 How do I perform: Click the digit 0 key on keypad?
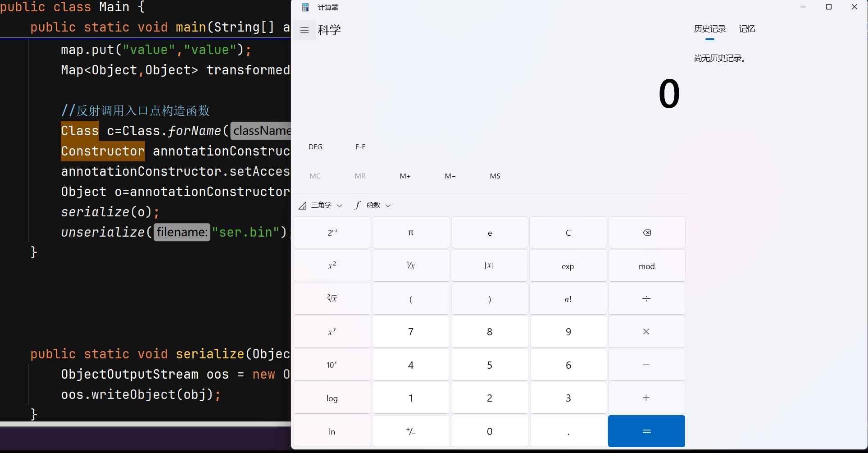(x=489, y=431)
